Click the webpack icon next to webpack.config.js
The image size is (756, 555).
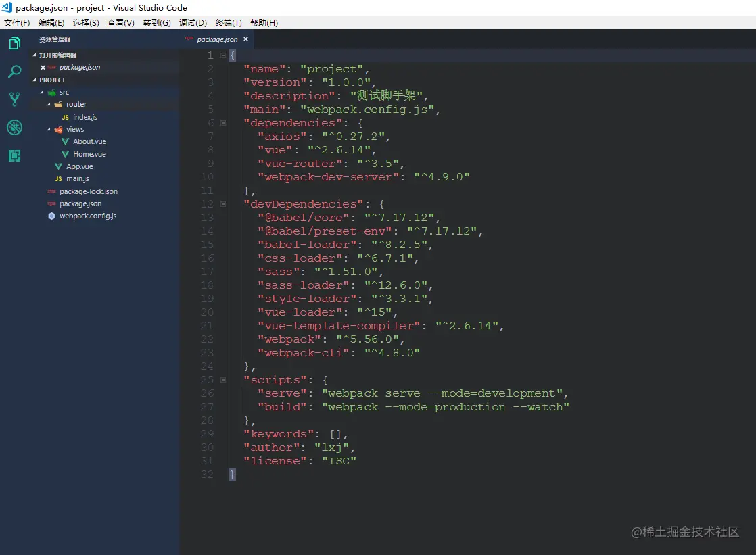(51, 216)
